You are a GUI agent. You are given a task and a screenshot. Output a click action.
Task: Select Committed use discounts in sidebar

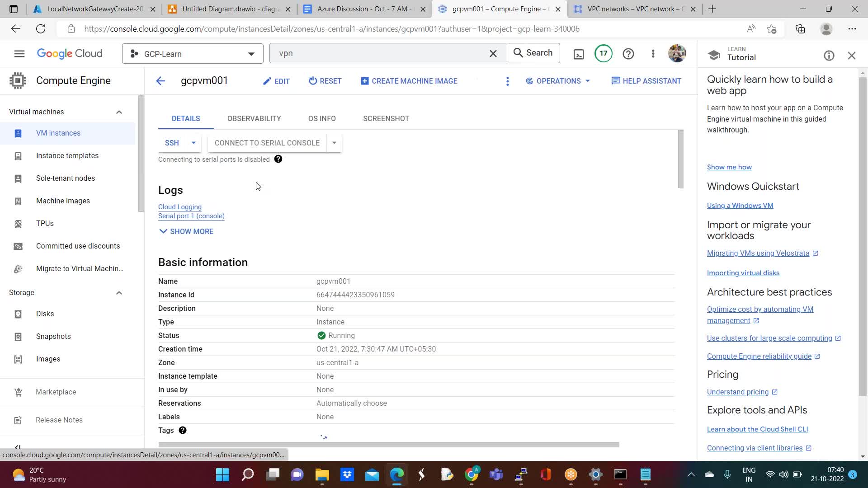click(x=78, y=246)
